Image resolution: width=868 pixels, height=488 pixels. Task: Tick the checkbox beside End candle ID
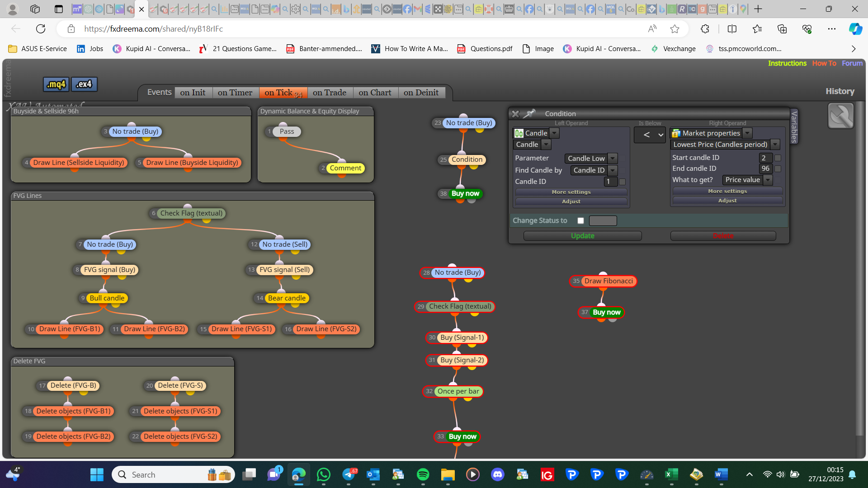(x=778, y=169)
